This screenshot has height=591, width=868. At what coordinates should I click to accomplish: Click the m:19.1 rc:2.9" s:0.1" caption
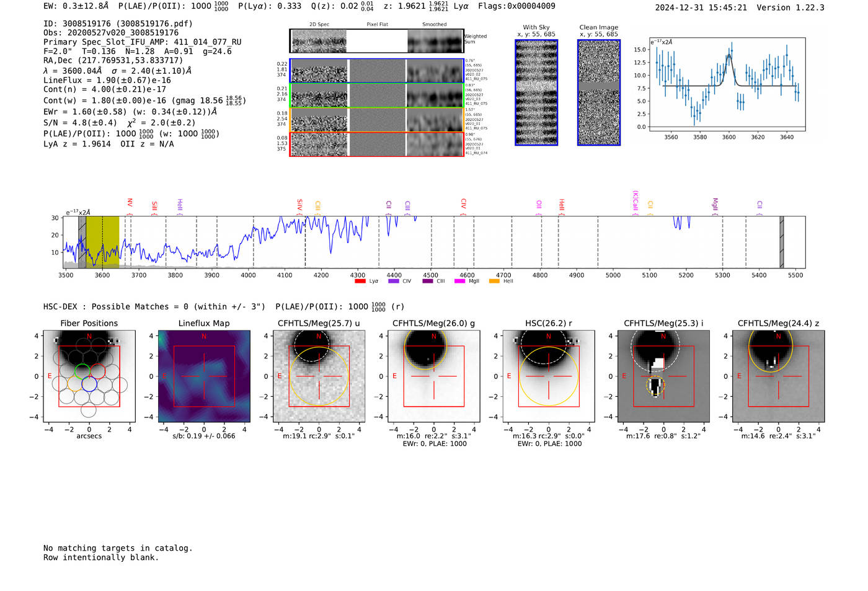click(x=319, y=436)
